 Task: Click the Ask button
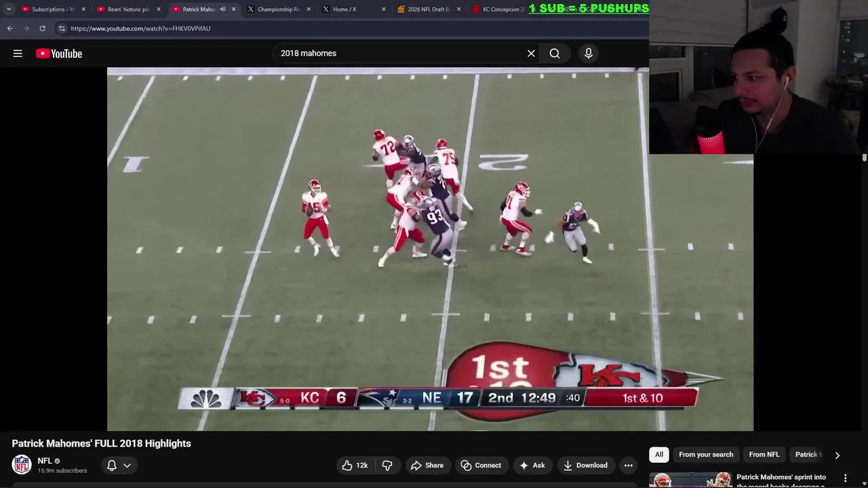pyautogui.click(x=532, y=465)
